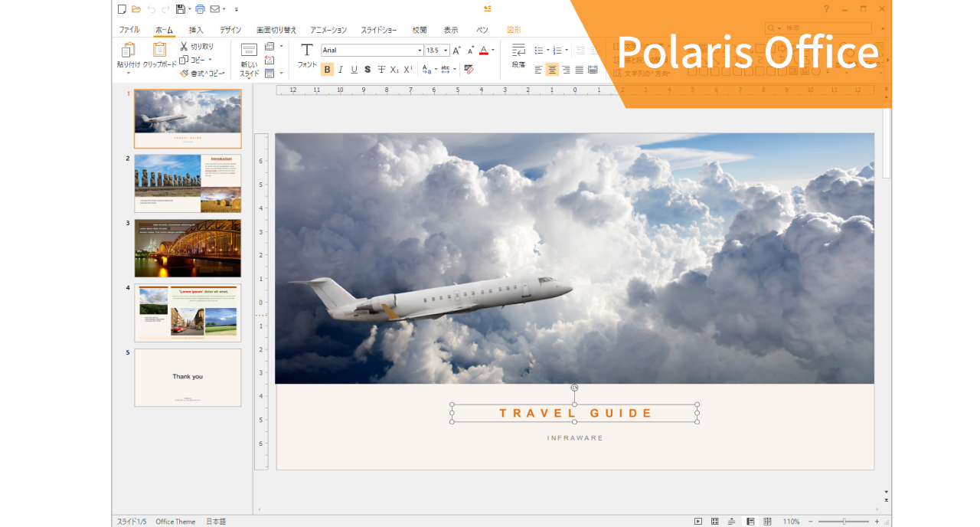The width and height of the screenshot is (980, 527).
Task: Click the print icon in quick access toolbar
Action: (x=200, y=9)
